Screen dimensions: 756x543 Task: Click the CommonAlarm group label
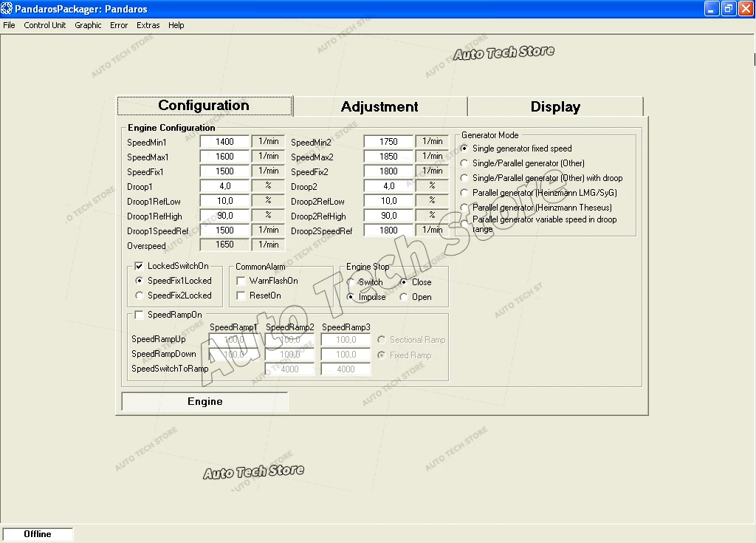click(x=261, y=267)
